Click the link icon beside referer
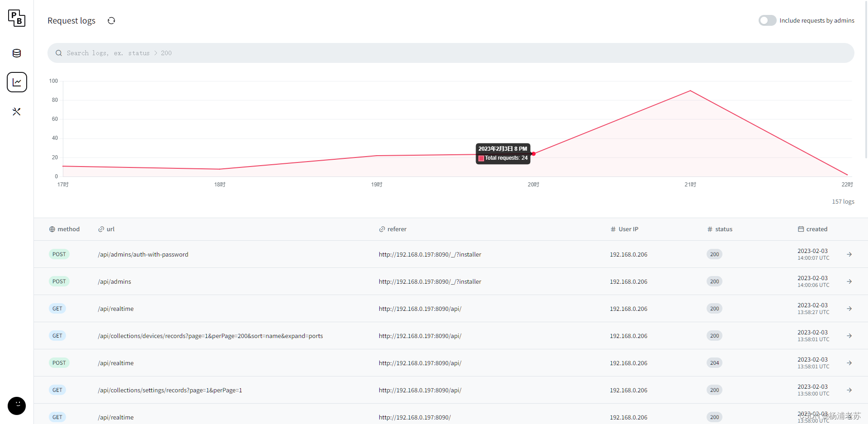 pos(382,229)
